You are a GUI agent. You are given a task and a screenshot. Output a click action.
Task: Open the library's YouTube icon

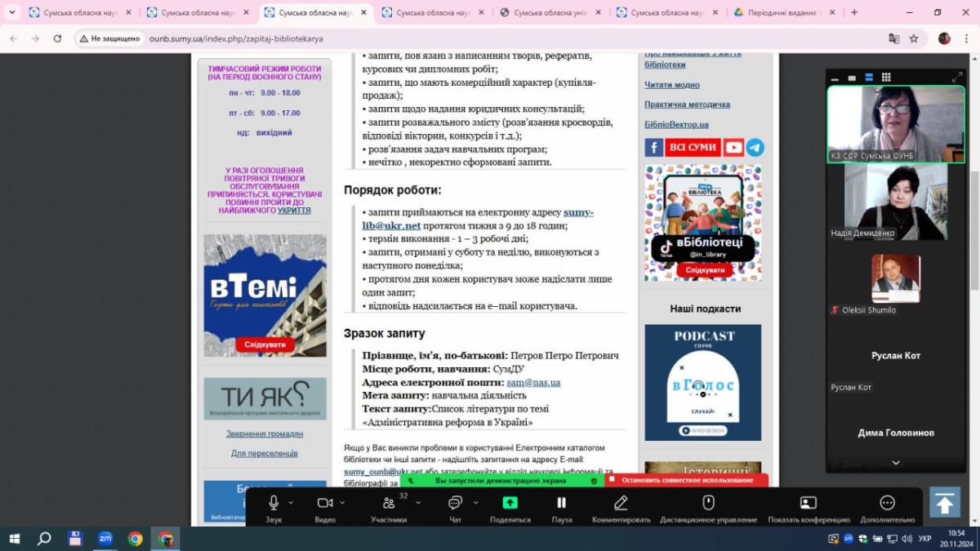pos(733,147)
